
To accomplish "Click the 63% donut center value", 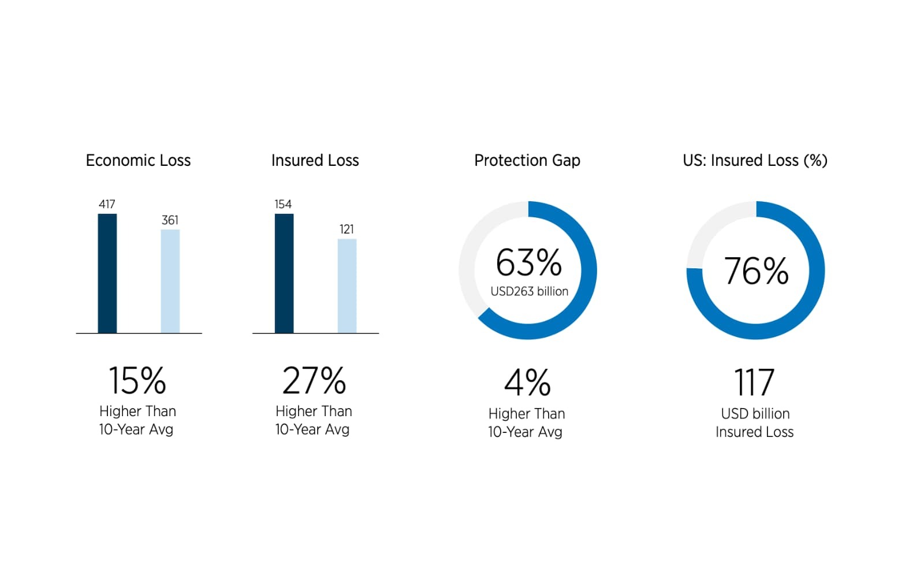I will point(528,263).
